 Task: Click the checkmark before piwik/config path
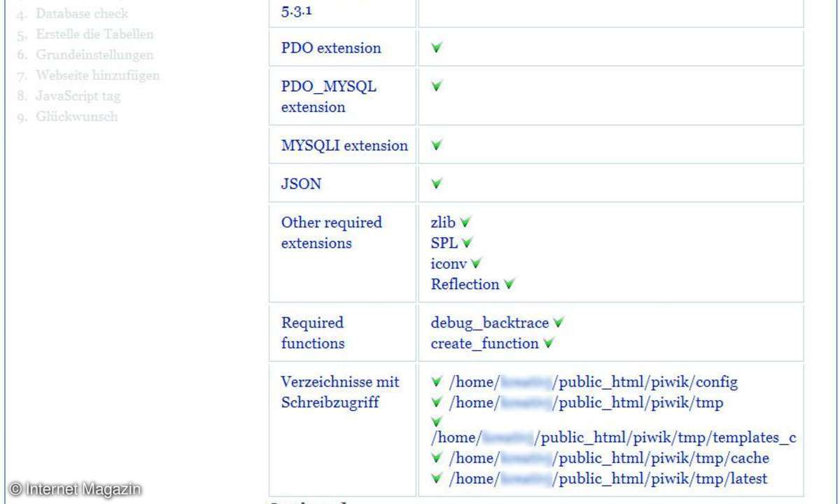tap(437, 382)
